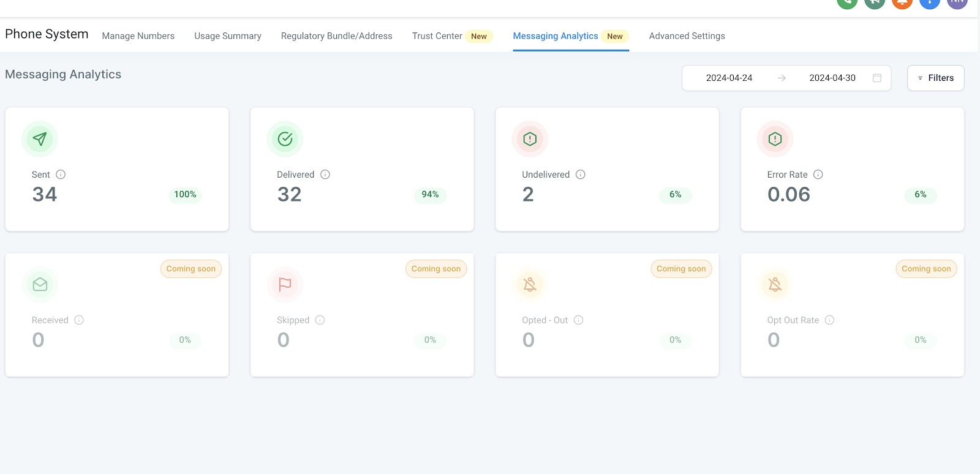Click the orange notification bell in header
The image size is (980, 474).
pos(902,2)
